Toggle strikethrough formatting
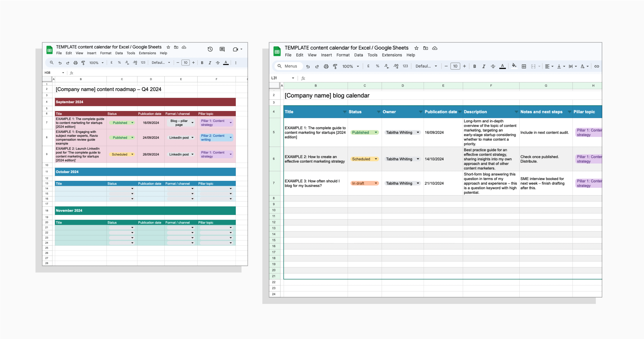 pos(493,66)
